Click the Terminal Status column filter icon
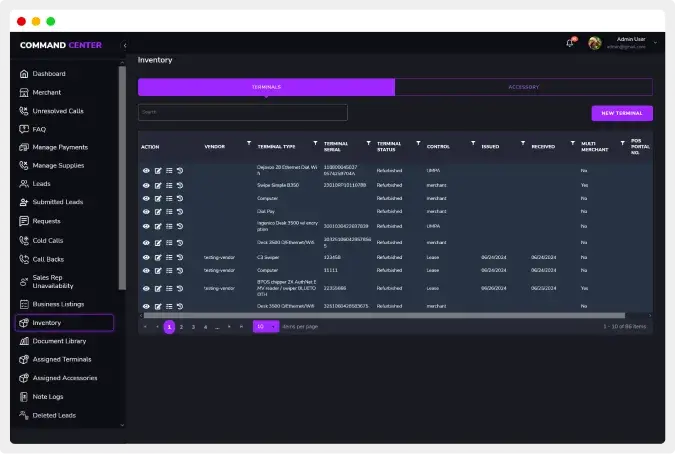 419,144
